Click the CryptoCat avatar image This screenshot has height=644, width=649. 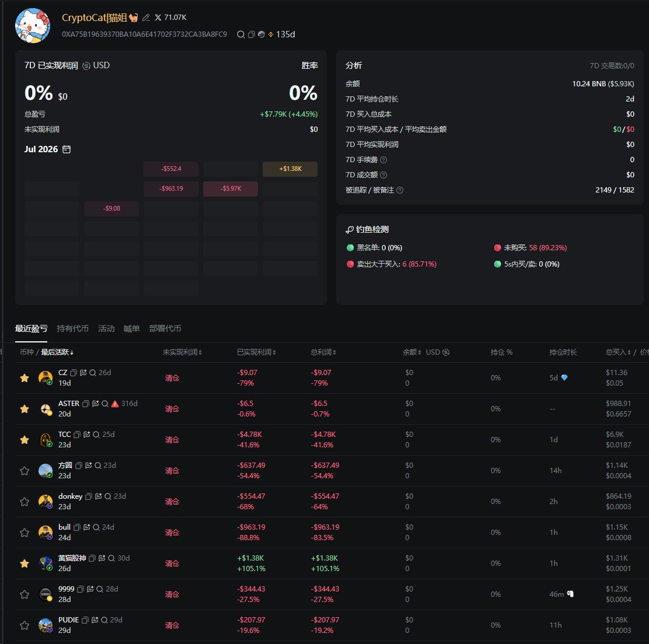tap(32, 26)
